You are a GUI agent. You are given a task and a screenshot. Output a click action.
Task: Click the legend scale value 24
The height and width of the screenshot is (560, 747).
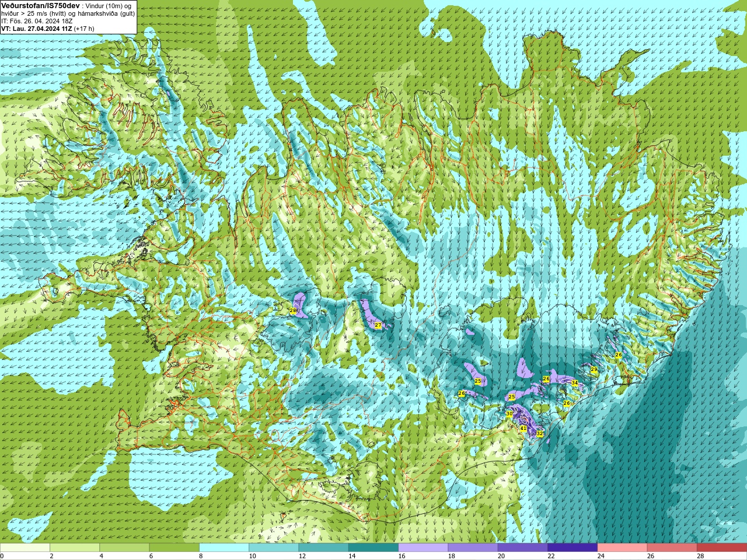pyautogui.click(x=601, y=556)
